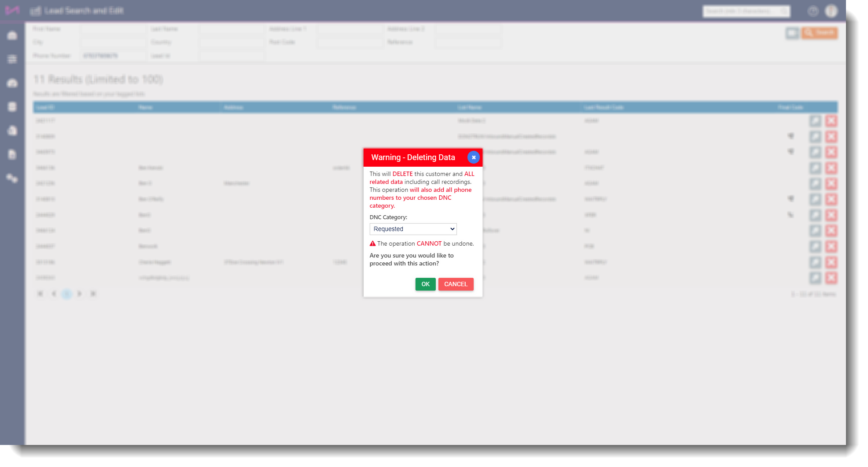Go to the next results page

80,294
